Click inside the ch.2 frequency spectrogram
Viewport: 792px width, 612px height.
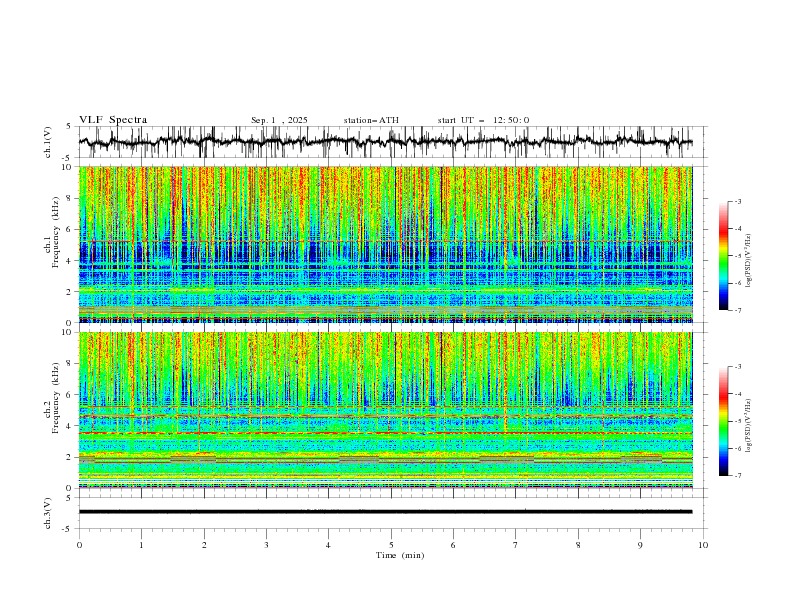[x=385, y=410]
